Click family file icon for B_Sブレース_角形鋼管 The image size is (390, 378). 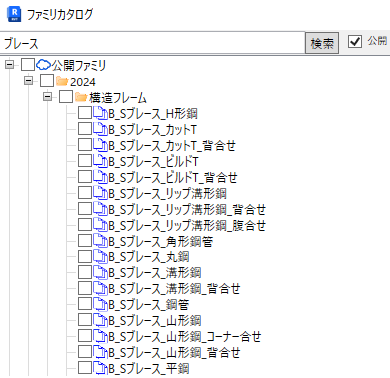click(100, 241)
